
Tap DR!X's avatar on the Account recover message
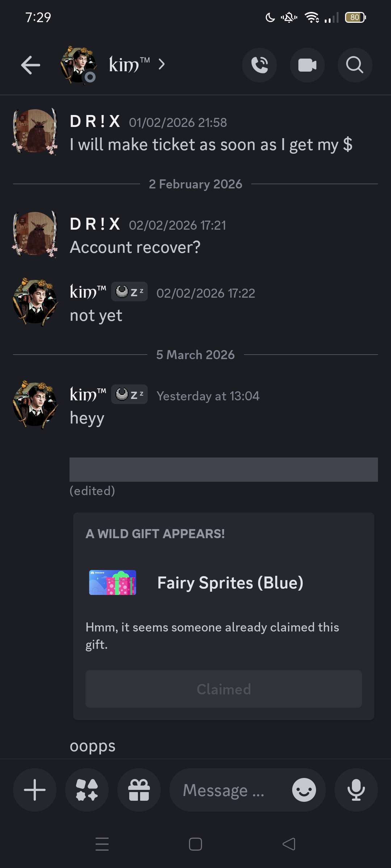35,234
